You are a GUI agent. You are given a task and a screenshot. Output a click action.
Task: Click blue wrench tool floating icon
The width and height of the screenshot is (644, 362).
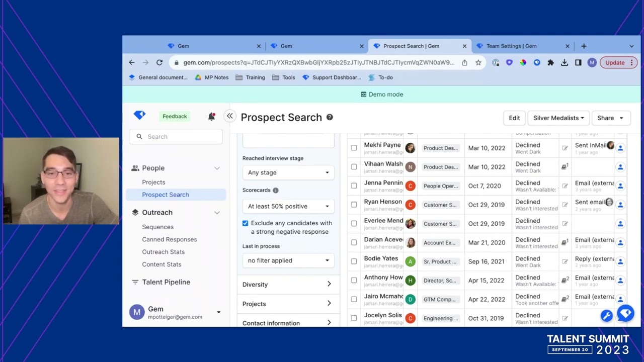[x=606, y=316]
